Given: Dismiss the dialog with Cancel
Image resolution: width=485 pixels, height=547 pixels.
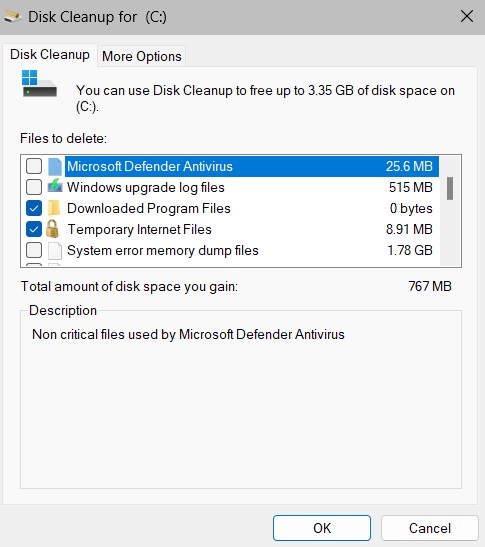Looking at the screenshot, I should tap(430, 528).
